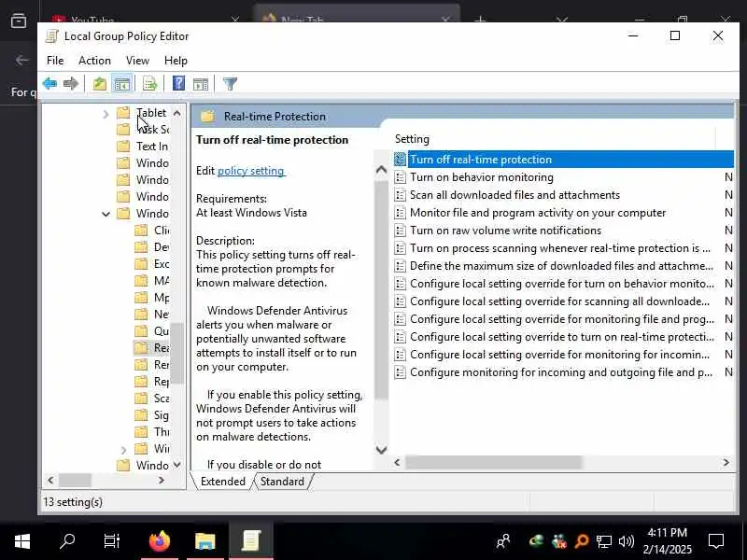Image resolution: width=747 pixels, height=560 pixels.
Task: Click the network tray icon
Action: tap(603, 541)
